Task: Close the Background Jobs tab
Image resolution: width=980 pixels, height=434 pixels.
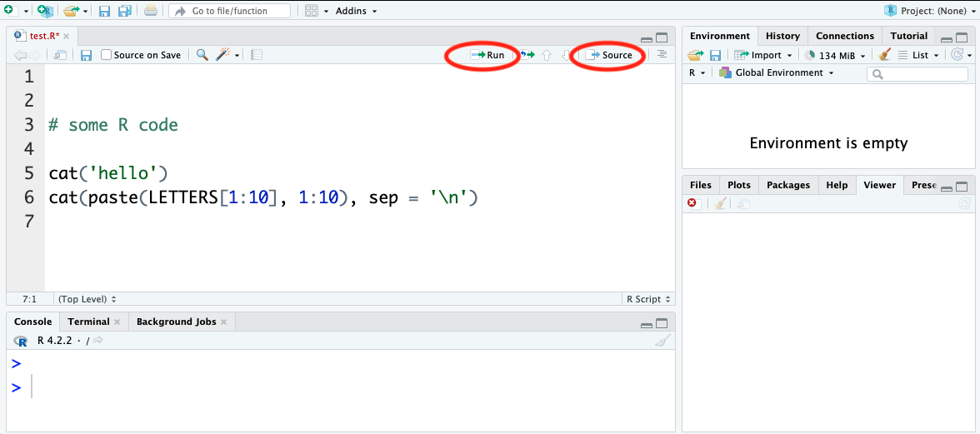Action: point(223,322)
